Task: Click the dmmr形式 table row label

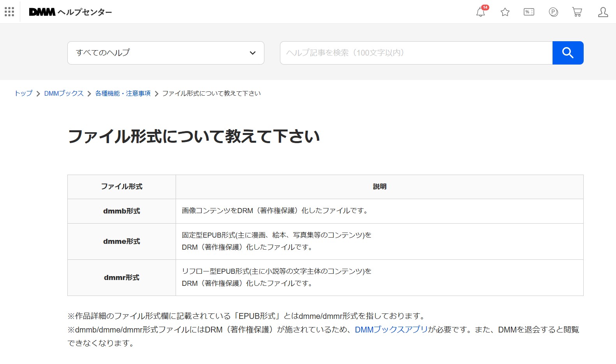Action: pyautogui.click(x=121, y=278)
